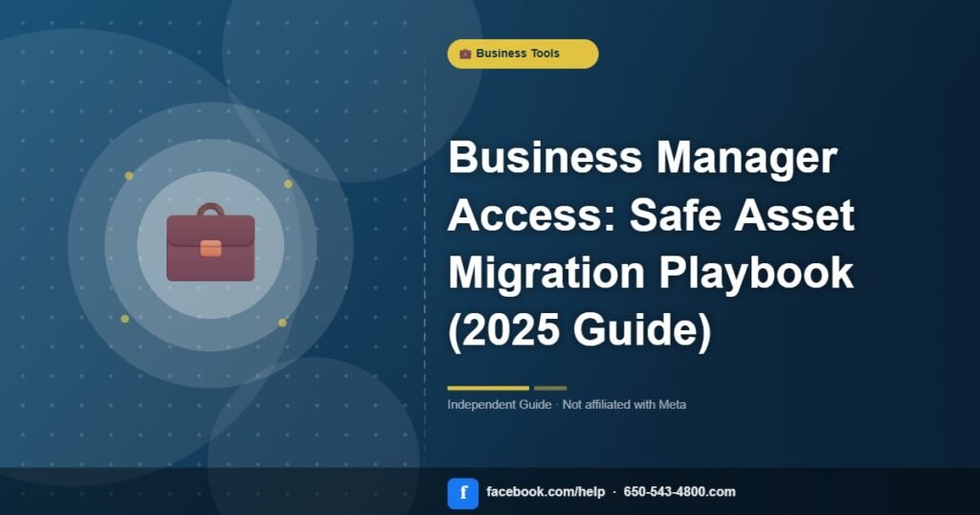Open the facebook.com/help link
The image size is (980, 515).
(546, 492)
